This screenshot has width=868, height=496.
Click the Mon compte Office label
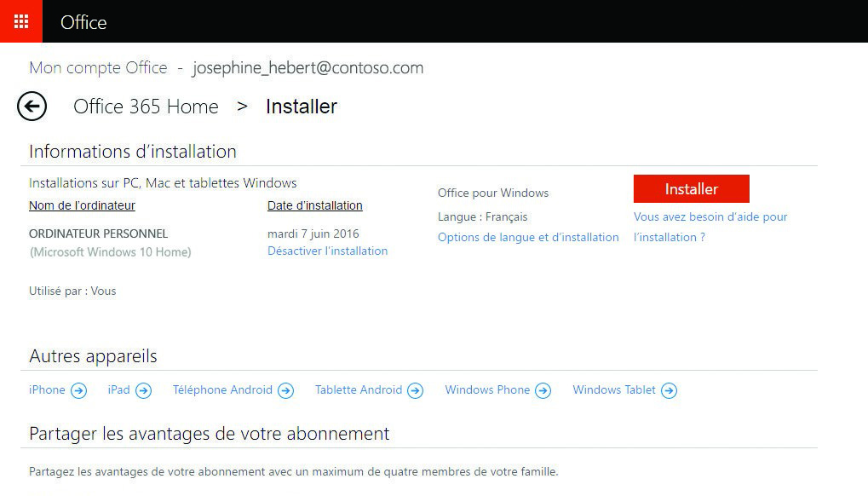click(98, 67)
